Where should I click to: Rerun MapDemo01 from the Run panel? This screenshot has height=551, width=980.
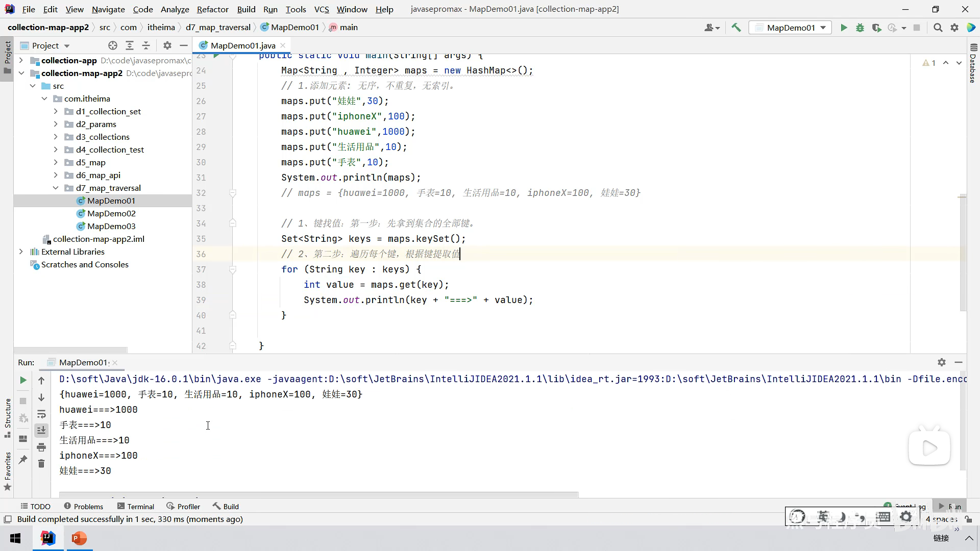23,380
